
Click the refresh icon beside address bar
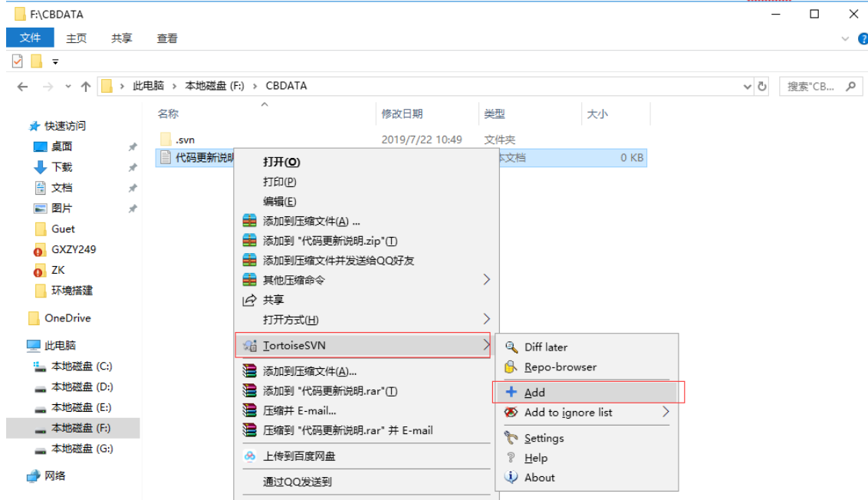click(x=762, y=87)
